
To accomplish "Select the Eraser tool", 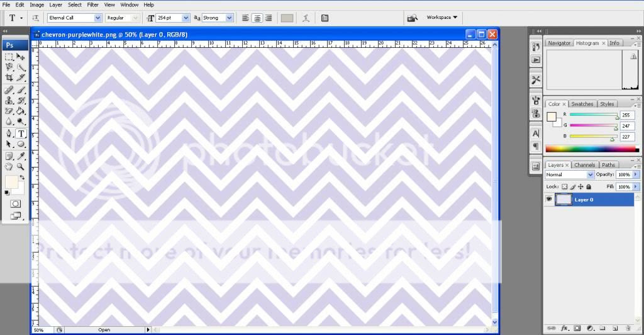I will (x=9, y=111).
